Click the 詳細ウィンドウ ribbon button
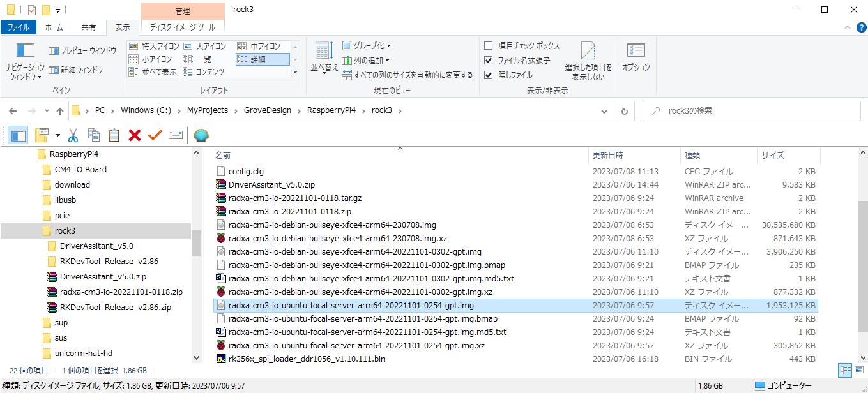The image size is (868, 393). coord(75,70)
